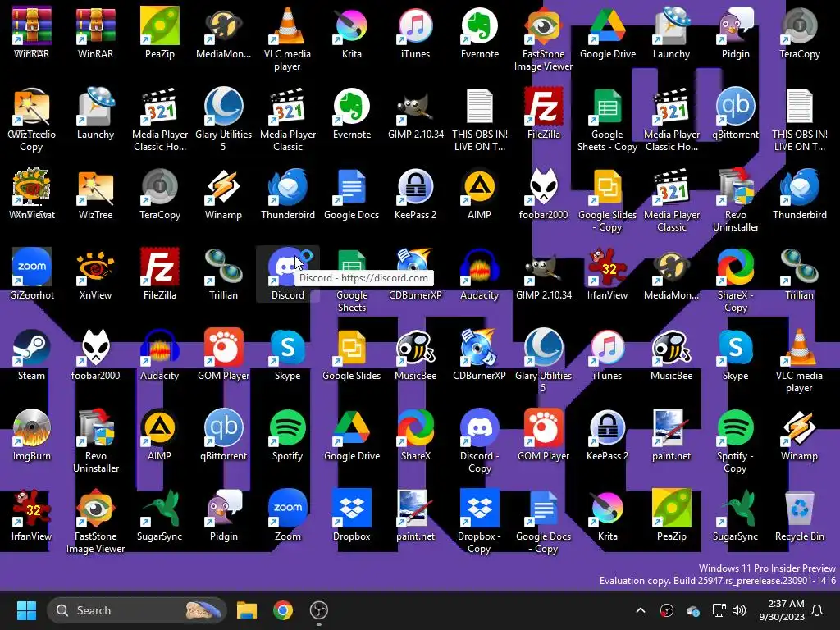Select the Google Docs - Copy icon
Image resolution: width=840 pixels, height=630 pixels.
coord(543,521)
